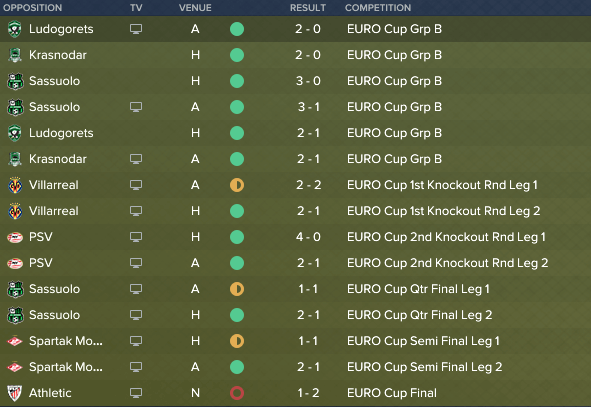Sort by the Competition column header
This screenshot has height=407, width=591.
coord(378,8)
